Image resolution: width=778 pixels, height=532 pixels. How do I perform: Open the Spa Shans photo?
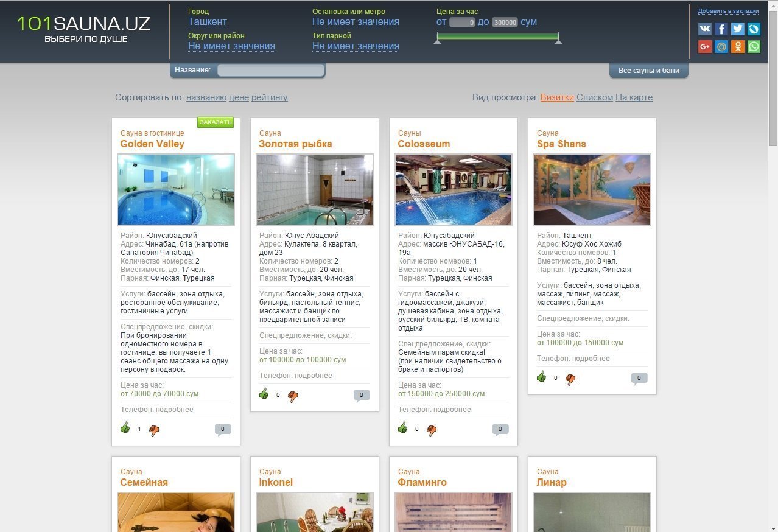[592, 189]
